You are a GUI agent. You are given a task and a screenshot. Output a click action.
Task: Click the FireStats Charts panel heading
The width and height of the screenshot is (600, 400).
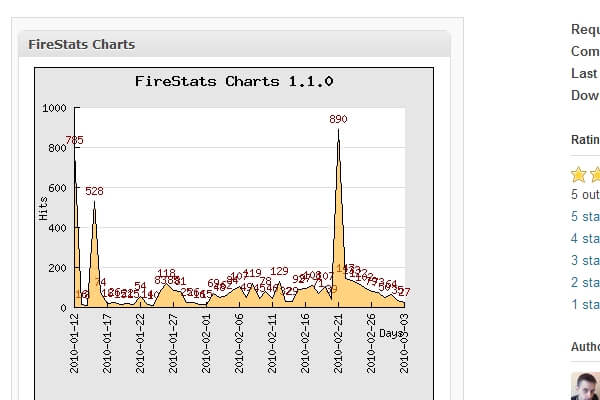[82, 44]
